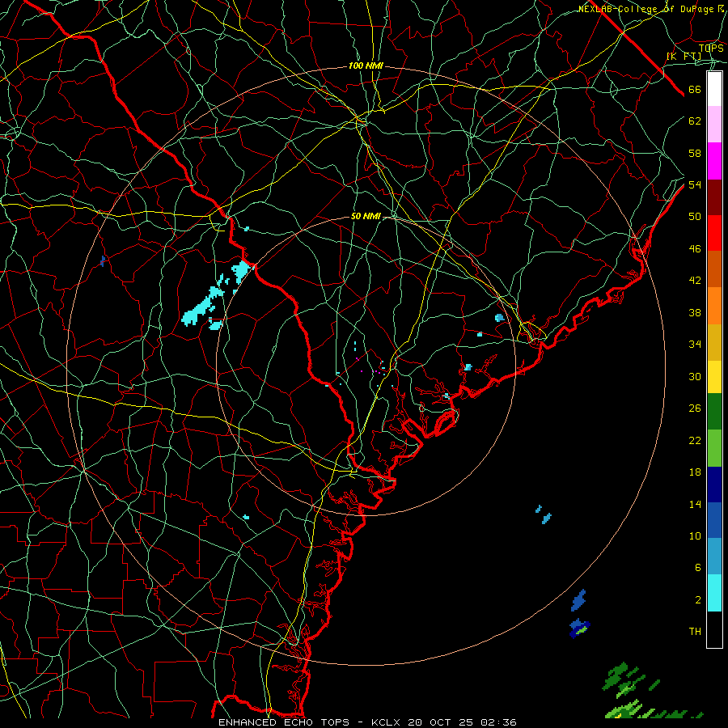This screenshot has height=728, width=728.
Task: Click the ENHANCED ECHO TOPS caption text
Action: point(284,722)
